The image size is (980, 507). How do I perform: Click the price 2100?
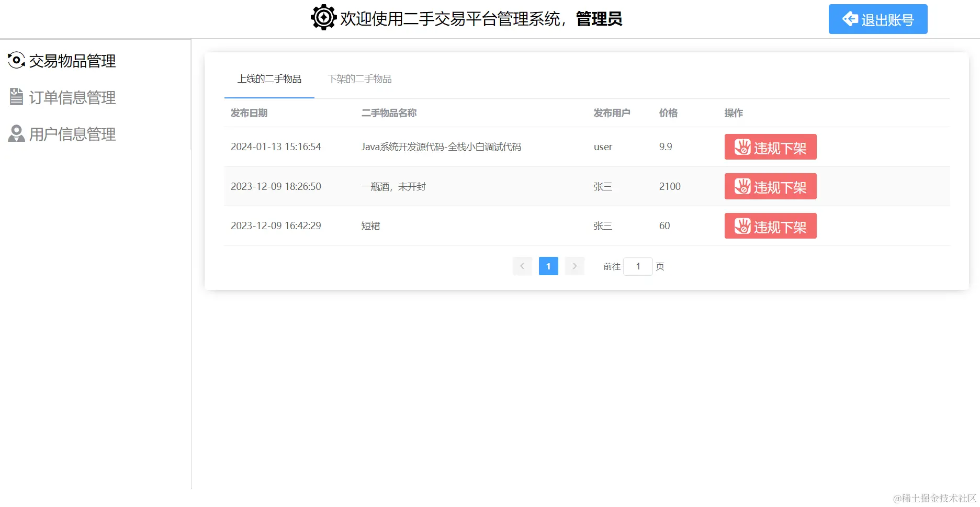click(x=670, y=186)
